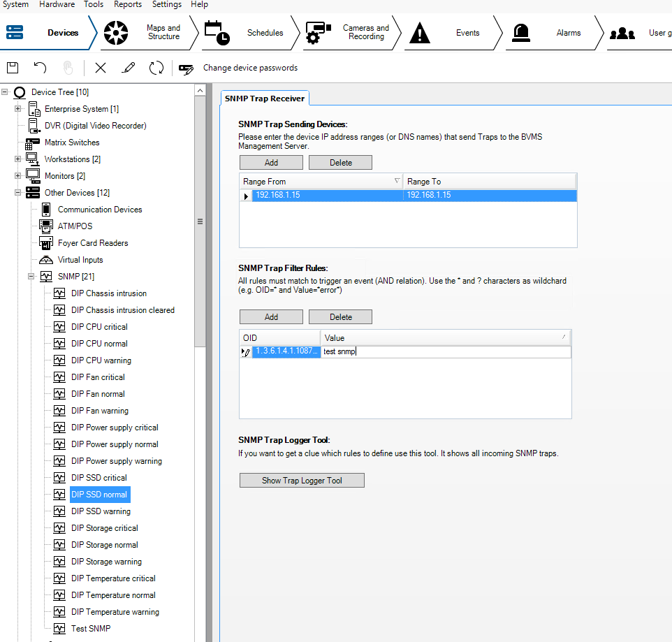Click the Value field containing test snmp

pos(446,352)
